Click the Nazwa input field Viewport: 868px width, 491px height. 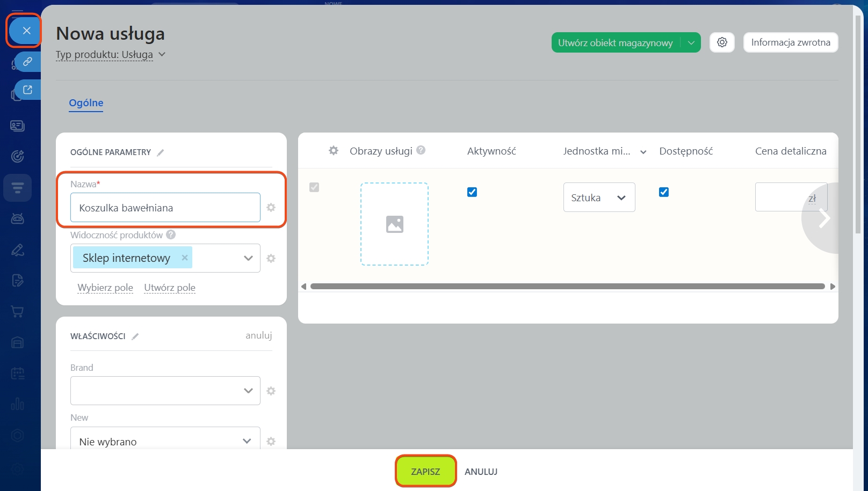pos(165,208)
